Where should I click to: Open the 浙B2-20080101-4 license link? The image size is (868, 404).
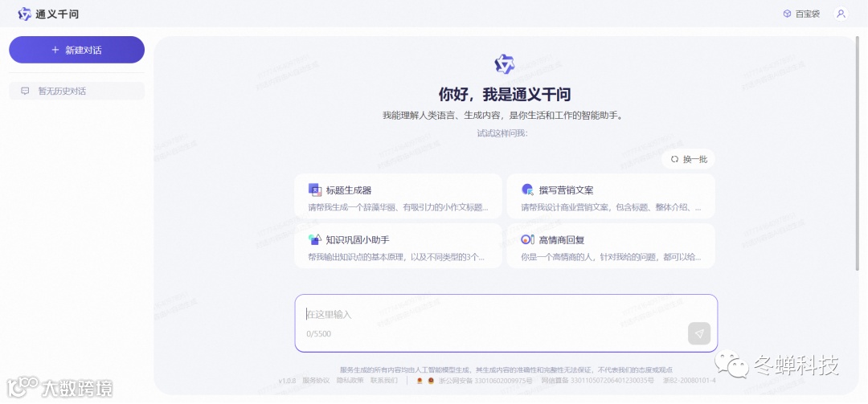pos(690,381)
